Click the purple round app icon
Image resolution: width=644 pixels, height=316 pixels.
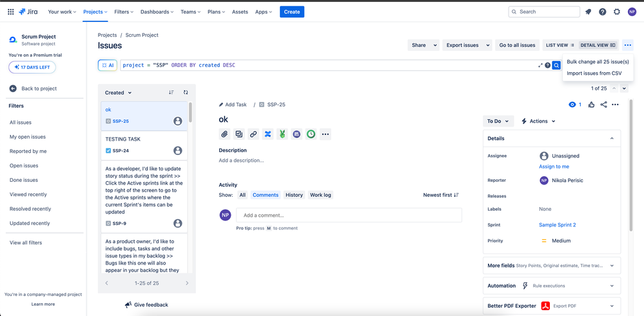[297, 134]
